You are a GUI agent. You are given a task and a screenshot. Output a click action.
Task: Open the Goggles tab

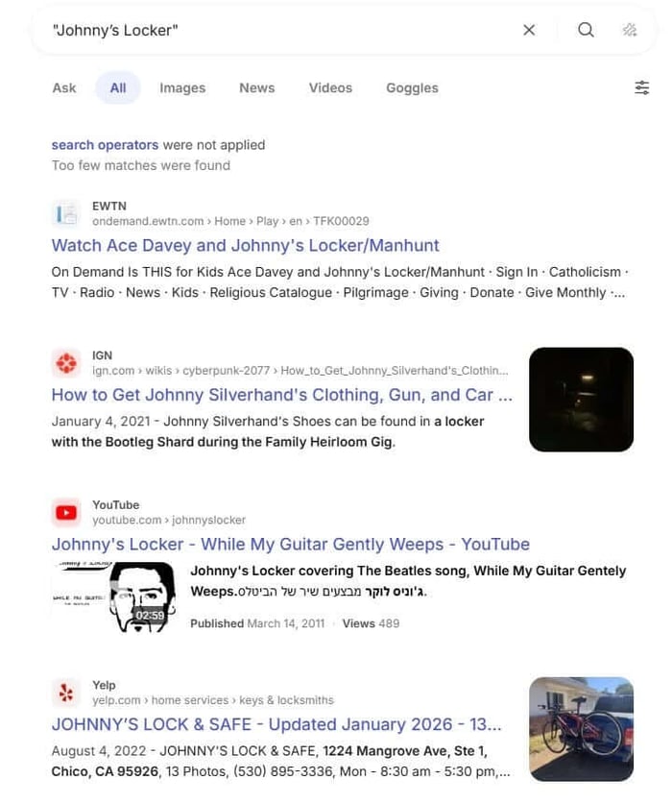412,87
